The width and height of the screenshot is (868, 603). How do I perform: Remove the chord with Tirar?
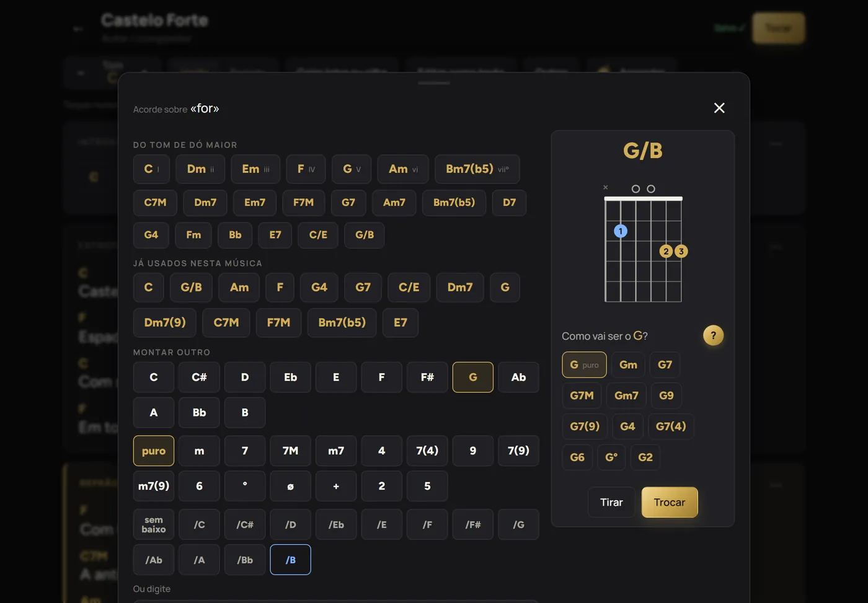point(611,502)
